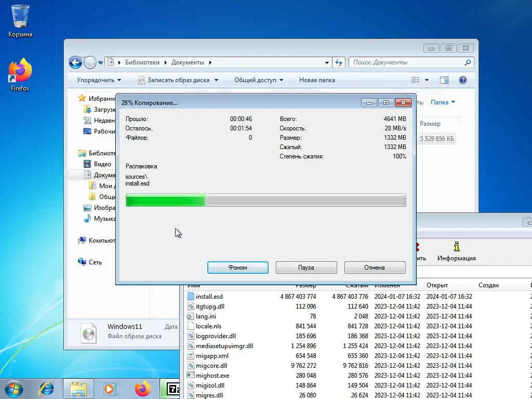Click the Back arrow in Explorer
The width and height of the screenshot is (532, 399).
click(x=75, y=62)
